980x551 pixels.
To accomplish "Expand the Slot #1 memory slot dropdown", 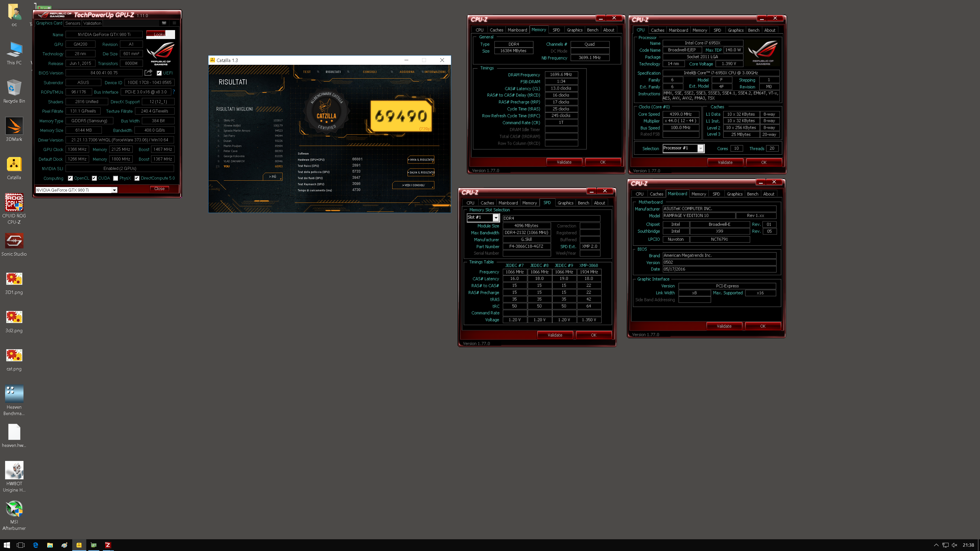I will pos(496,218).
